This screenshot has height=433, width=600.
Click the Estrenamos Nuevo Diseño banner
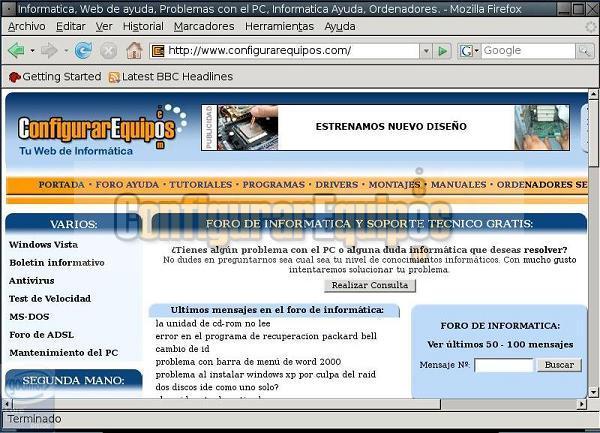385,127
